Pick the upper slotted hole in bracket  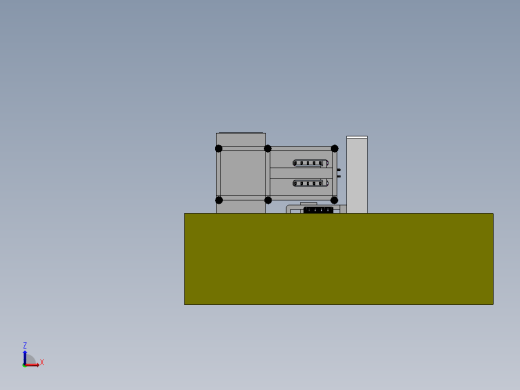point(311,163)
